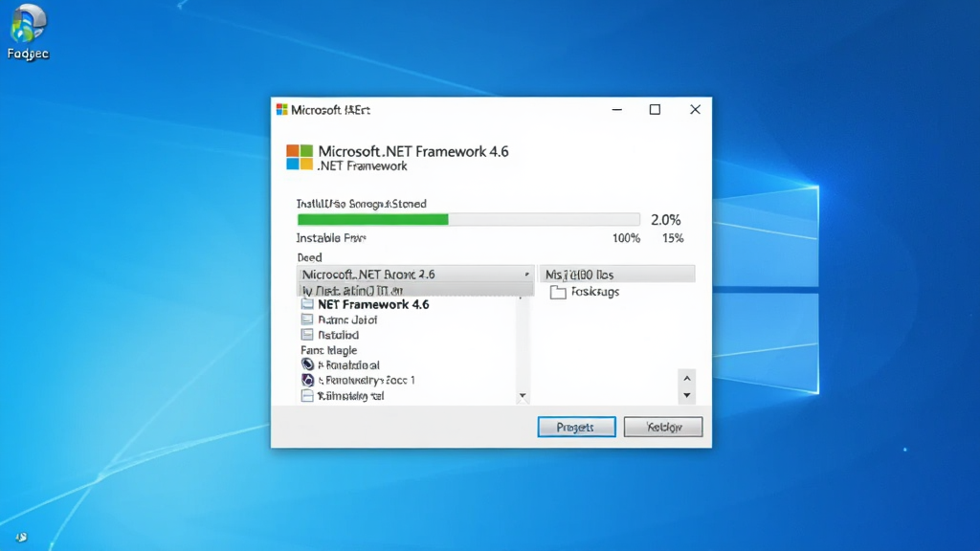Click the right pane scroll-up arrow
This screenshot has width=980, height=551.
[687, 378]
